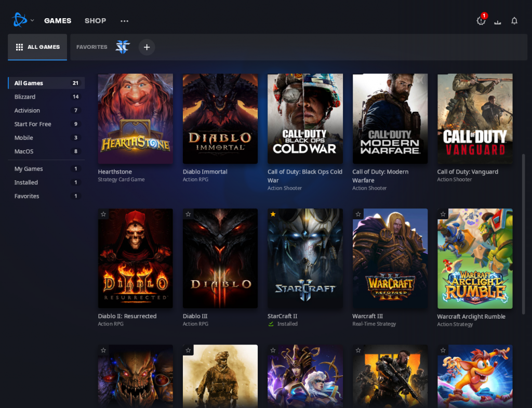The image size is (532, 408).
Task: Open the StarCraft II cover art
Action: click(305, 258)
